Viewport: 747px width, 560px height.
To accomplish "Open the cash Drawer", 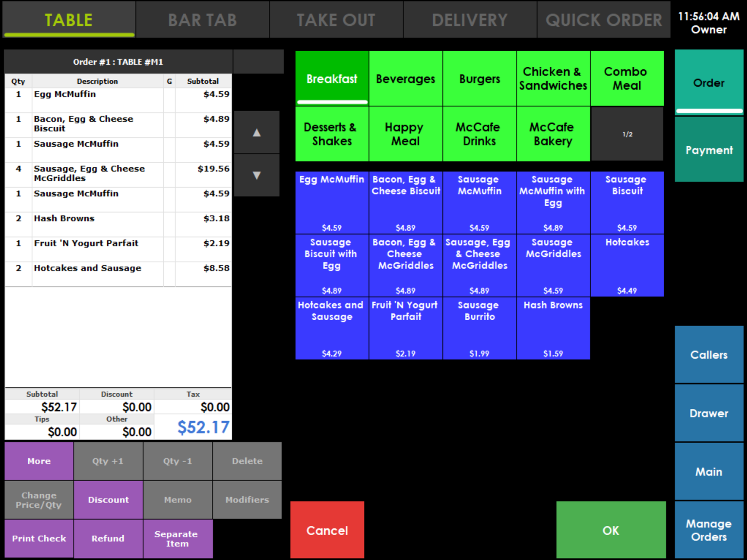I will [x=709, y=413].
